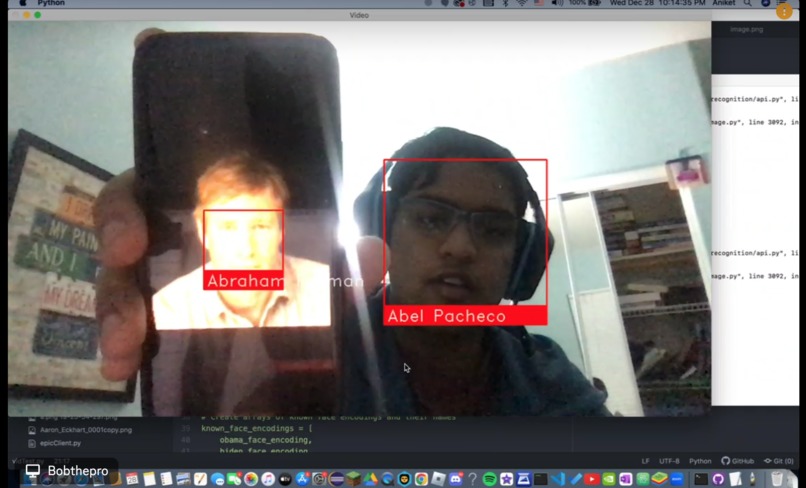806x488 pixels.
Task: Open iMovie from the dock
Action: (506, 479)
